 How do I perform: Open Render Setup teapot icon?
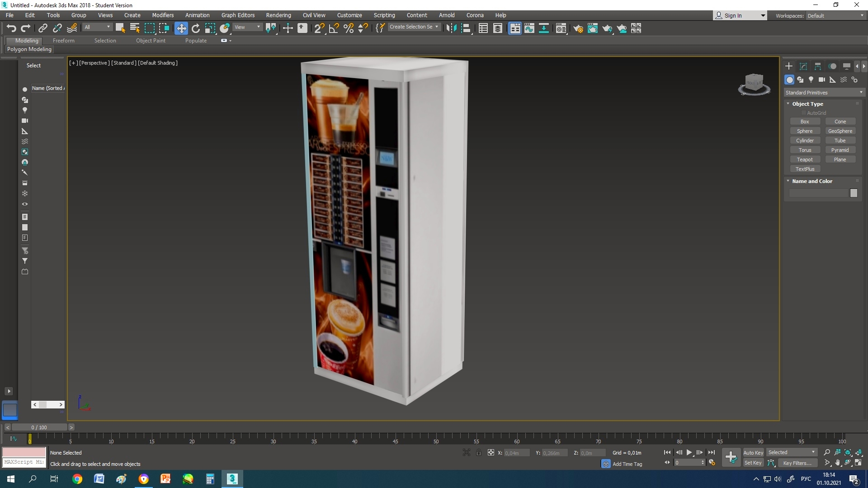[578, 28]
